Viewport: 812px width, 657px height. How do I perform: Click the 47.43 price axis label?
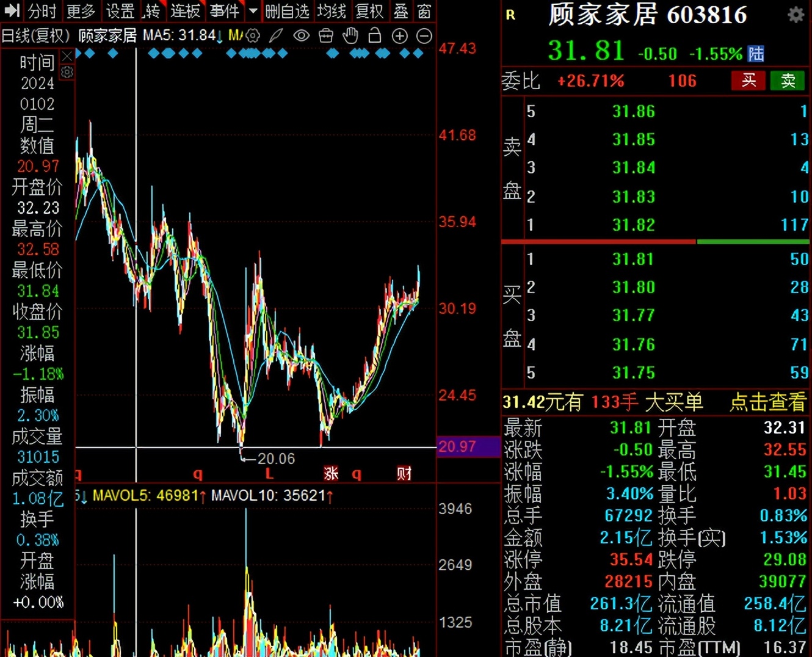pyautogui.click(x=457, y=48)
